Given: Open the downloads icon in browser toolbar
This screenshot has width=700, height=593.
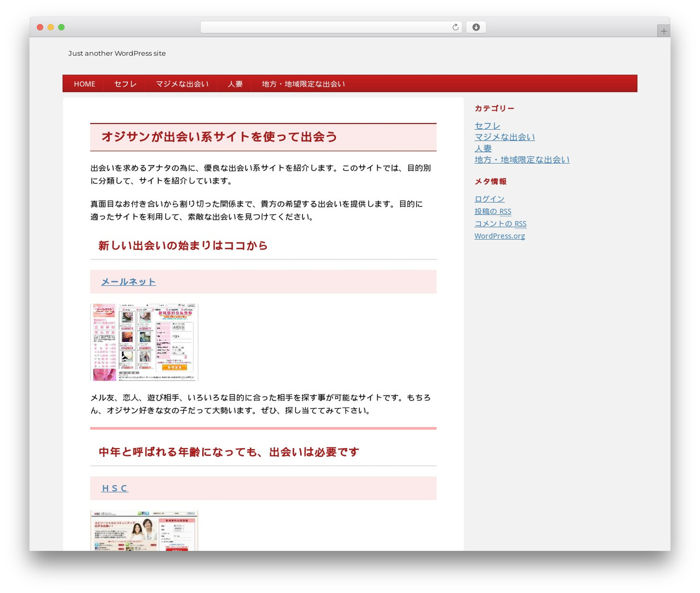Looking at the screenshot, I should [x=476, y=27].
